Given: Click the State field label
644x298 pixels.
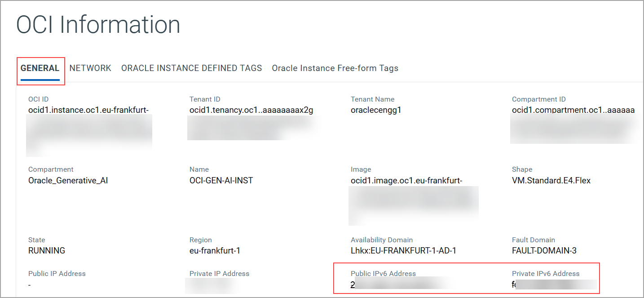Looking at the screenshot, I should coord(36,240).
